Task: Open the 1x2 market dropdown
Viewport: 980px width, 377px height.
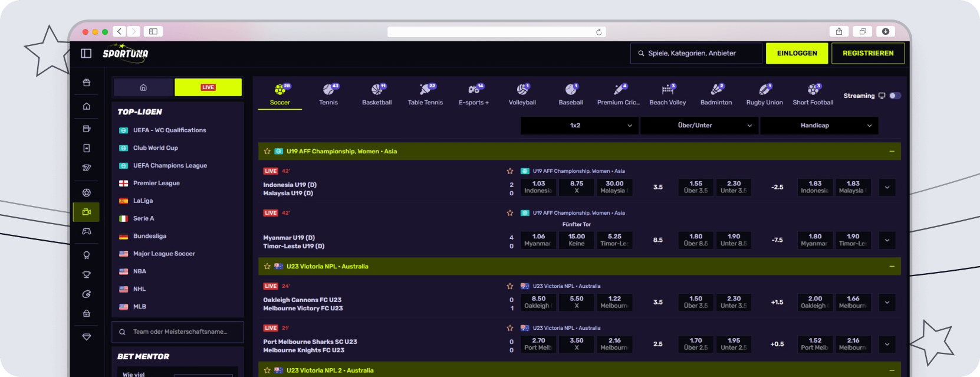Action: (x=578, y=126)
